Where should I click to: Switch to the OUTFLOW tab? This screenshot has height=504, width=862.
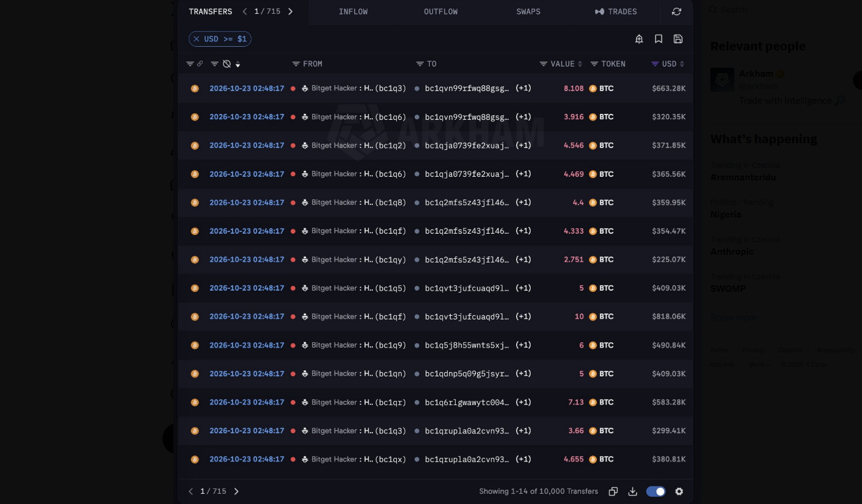(x=441, y=11)
